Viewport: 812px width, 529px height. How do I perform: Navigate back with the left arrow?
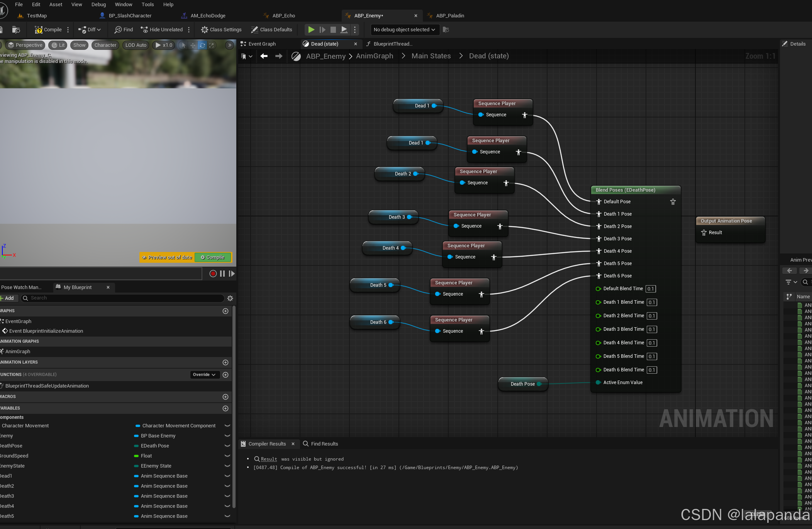[264, 56]
